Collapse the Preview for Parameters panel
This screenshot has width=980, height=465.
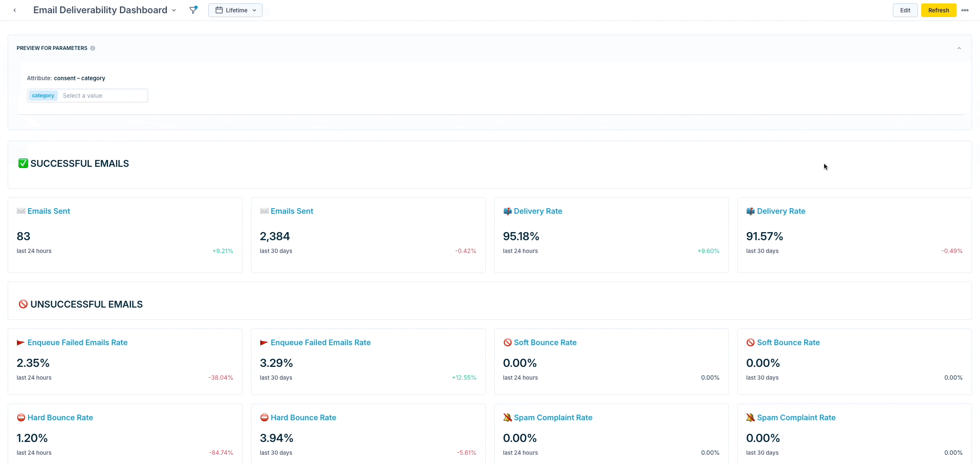959,48
